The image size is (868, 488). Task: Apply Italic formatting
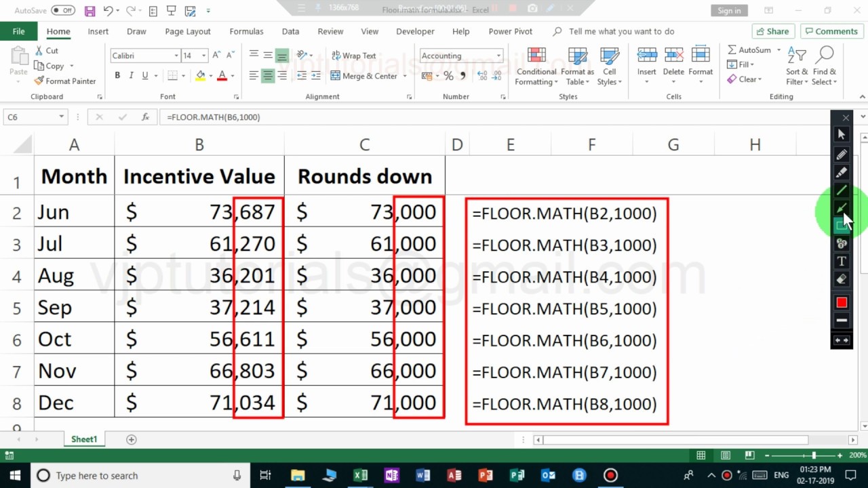click(x=131, y=76)
